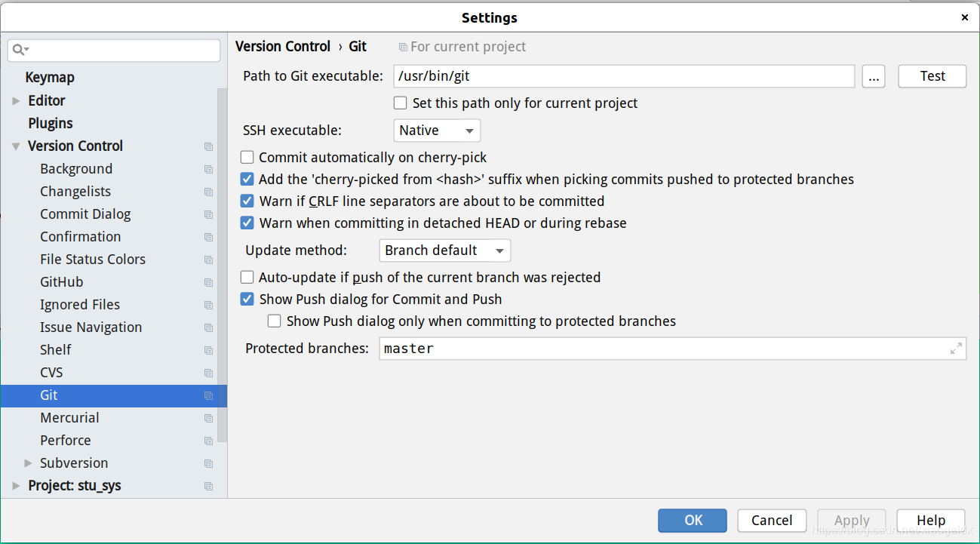The width and height of the screenshot is (980, 544).
Task: Select Mercurial in the settings tree
Action: click(69, 418)
